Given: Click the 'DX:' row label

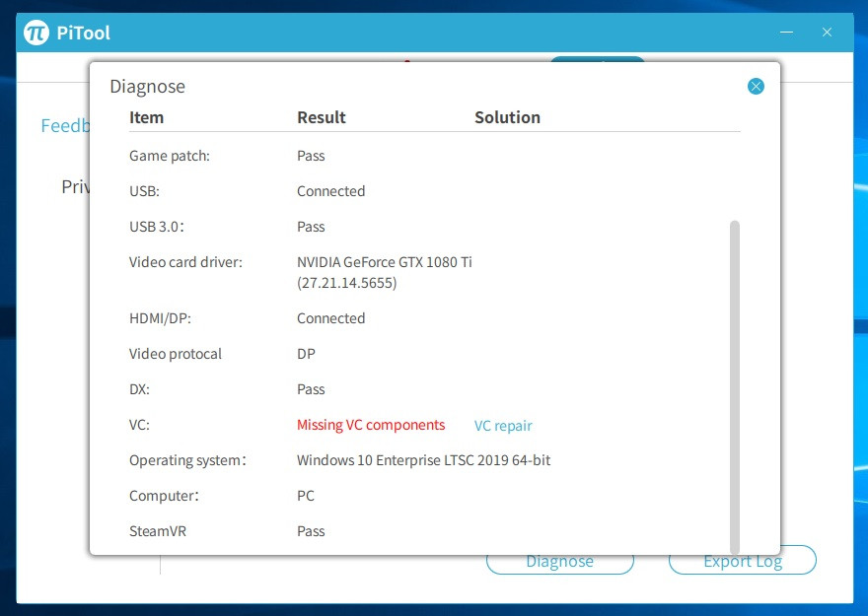Looking at the screenshot, I should (x=139, y=389).
